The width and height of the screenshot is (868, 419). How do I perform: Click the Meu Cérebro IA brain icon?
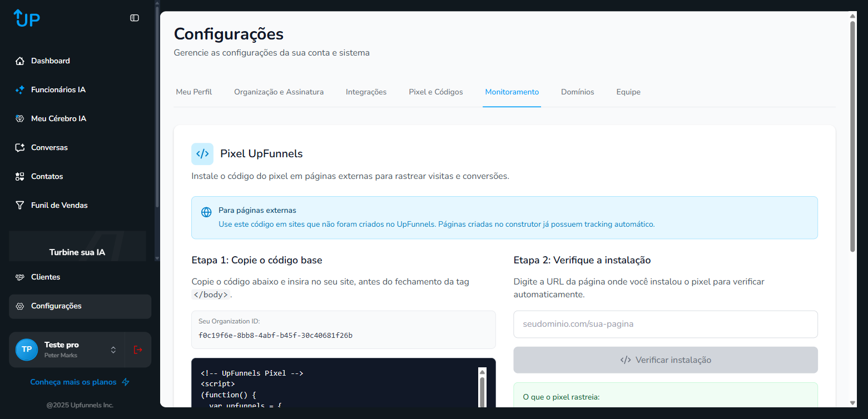coord(20,119)
